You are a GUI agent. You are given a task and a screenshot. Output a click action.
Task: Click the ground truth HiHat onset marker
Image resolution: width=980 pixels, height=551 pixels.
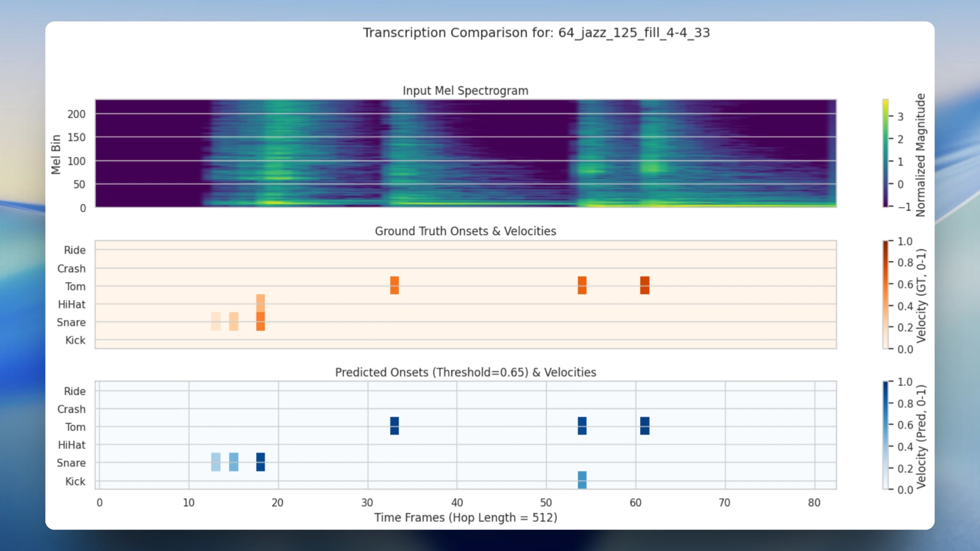coord(260,303)
